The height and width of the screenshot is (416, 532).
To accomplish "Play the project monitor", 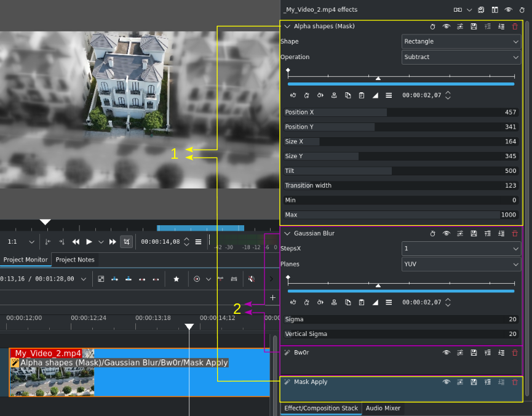I will pyautogui.click(x=89, y=242).
